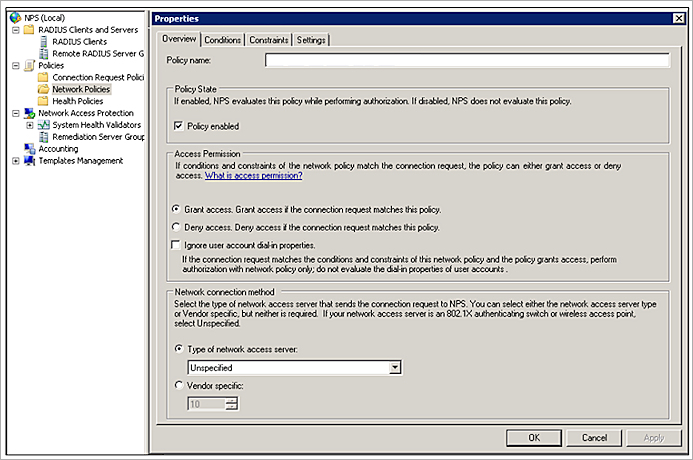Open the Constraints tab
Image resolution: width=693 pixels, height=460 pixels.
coord(269,40)
